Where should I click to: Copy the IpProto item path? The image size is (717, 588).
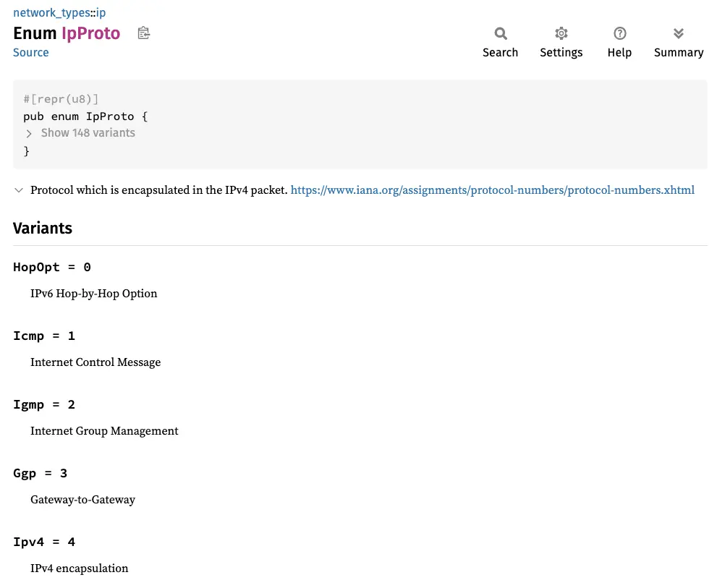[143, 33]
